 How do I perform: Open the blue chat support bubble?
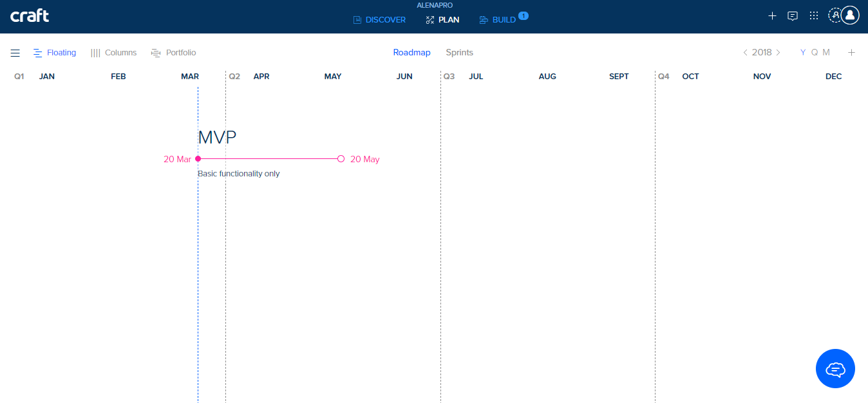point(835,369)
